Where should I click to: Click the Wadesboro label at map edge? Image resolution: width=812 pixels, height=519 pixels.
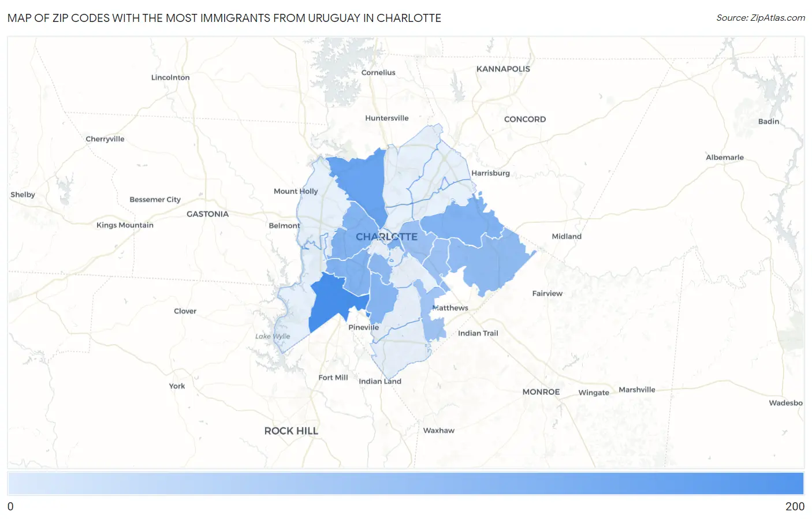click(x=785, y=403)
